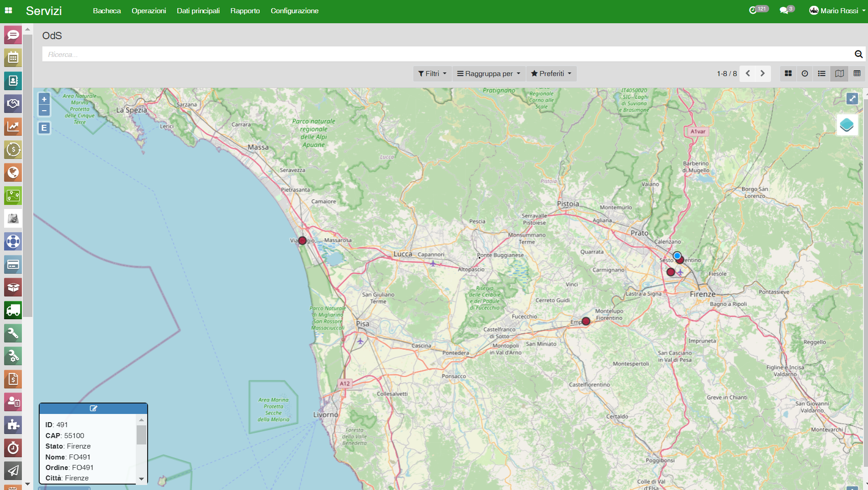Viewport: 868px width, 490px height.
Task: Open the apps grid home menu
Action: tap(8, 10)
